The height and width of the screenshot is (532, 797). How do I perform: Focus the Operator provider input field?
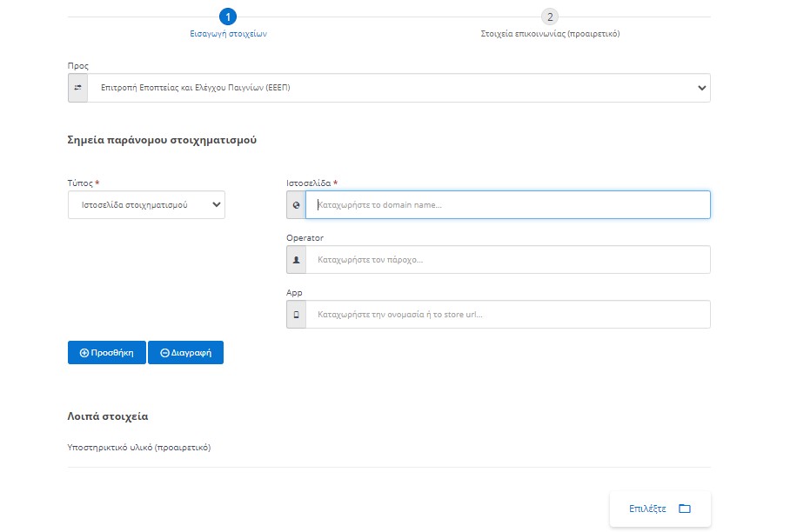click(508, 260)
